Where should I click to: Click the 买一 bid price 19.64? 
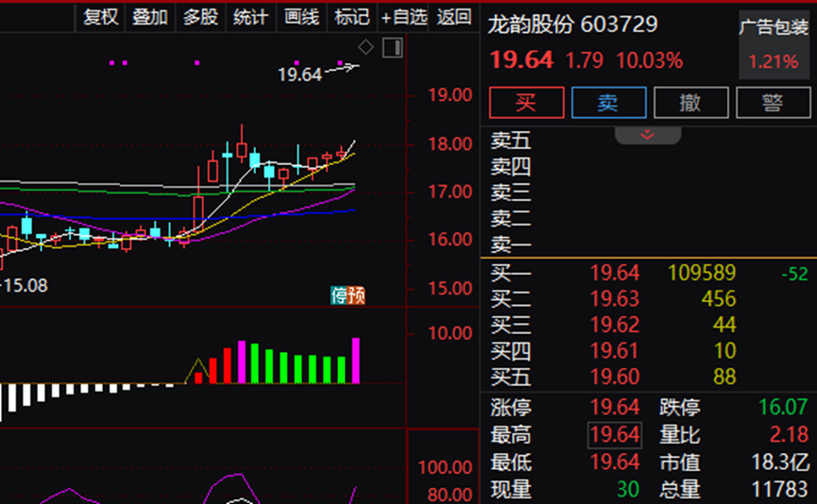(615, 274)
